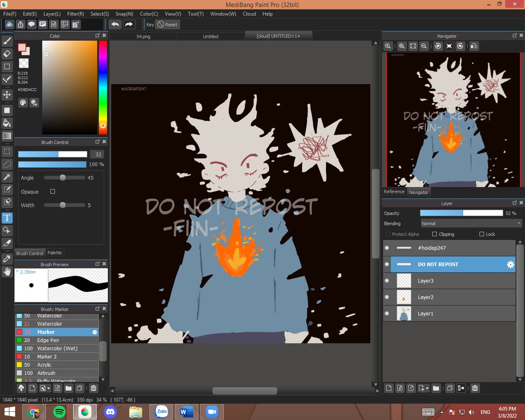Hide the #hoidap247 layer
525x420 pixels.
pyautogui.click(x=387, y=248)
